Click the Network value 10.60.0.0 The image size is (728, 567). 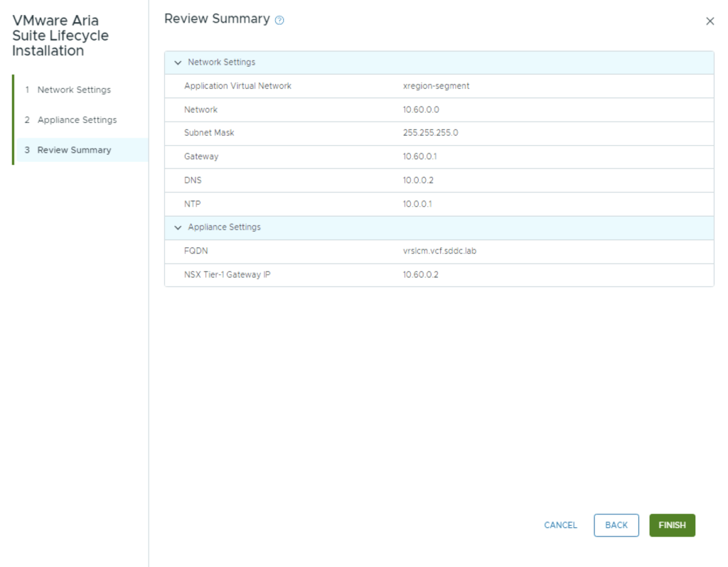(421, 109)
